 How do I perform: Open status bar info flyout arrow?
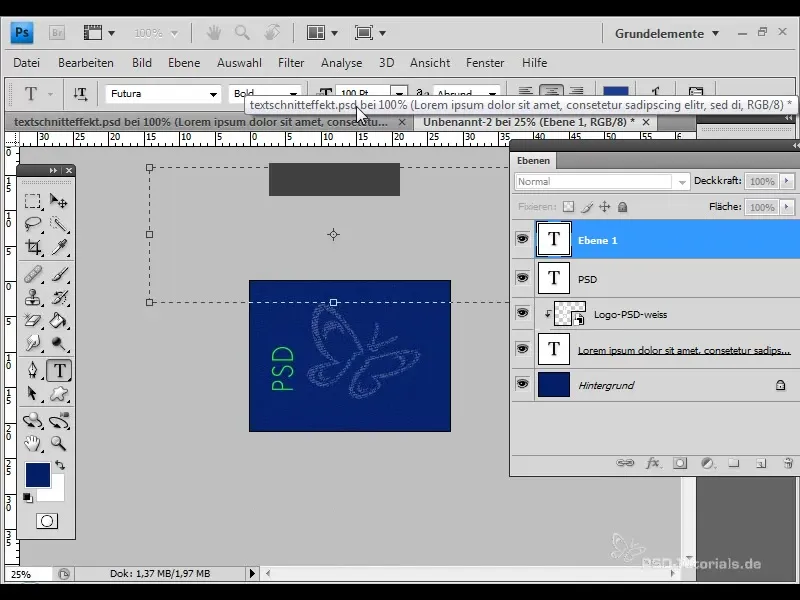[x=252, y=573]
